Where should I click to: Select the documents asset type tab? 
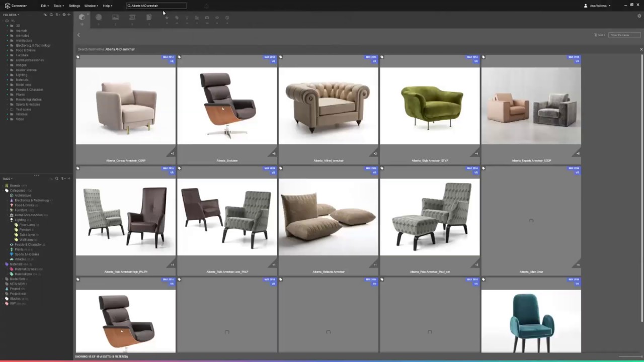[x=149, y=17]
